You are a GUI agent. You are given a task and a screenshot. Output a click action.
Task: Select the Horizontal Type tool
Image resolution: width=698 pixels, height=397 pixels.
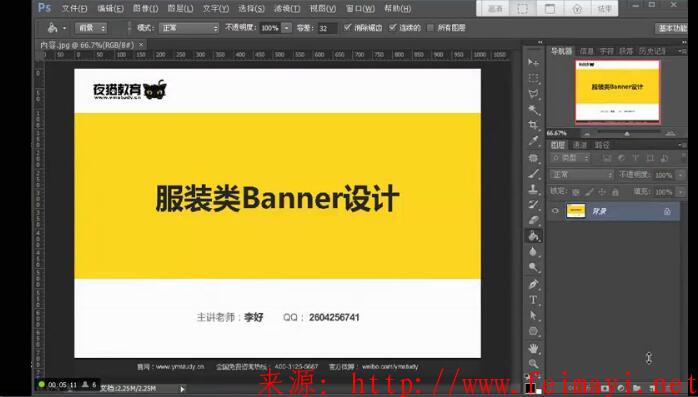(533, 300)
